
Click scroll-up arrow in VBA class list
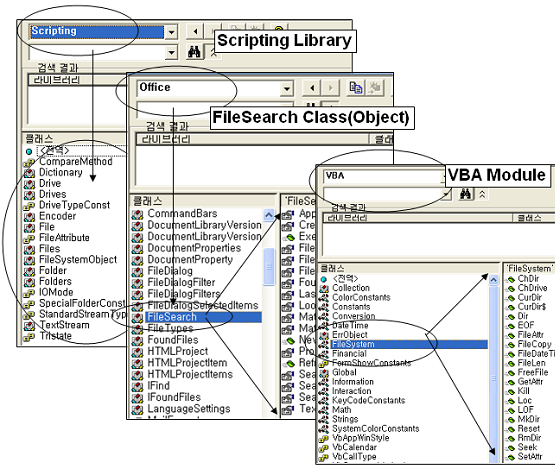click(x=494, y=280)
